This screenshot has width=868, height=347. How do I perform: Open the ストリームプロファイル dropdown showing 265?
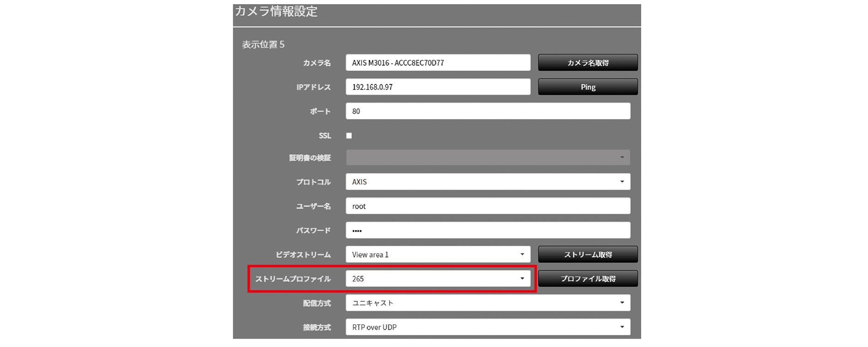[438, 279]
